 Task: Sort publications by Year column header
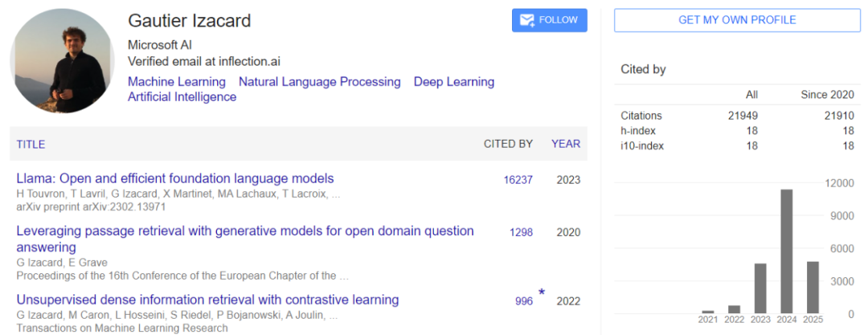pyautogui.click(x=566, y=145)
